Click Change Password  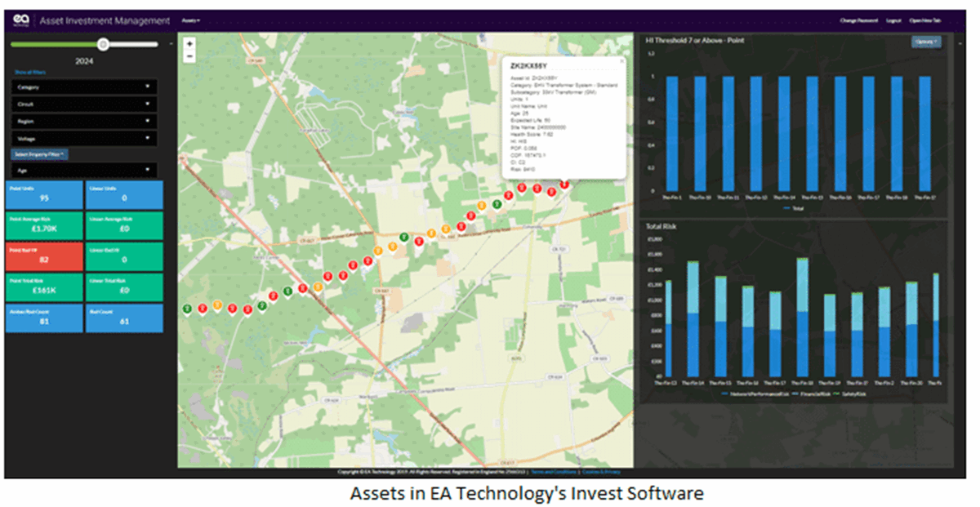(857, 20)
